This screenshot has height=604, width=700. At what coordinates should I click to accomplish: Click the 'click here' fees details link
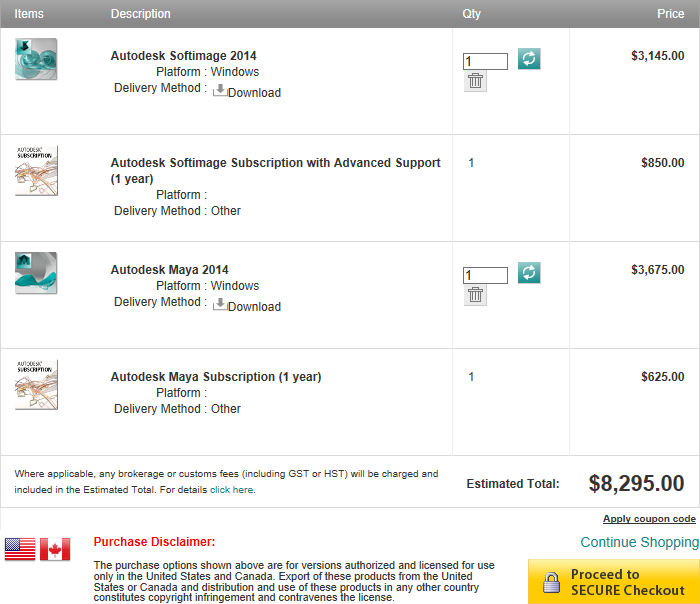tap(231, 490)
